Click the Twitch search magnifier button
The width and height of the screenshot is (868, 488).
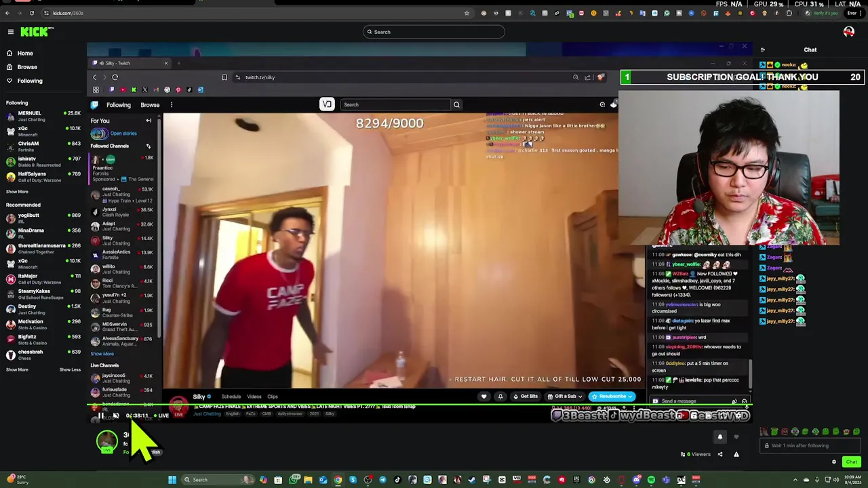[x=456, y=104]
